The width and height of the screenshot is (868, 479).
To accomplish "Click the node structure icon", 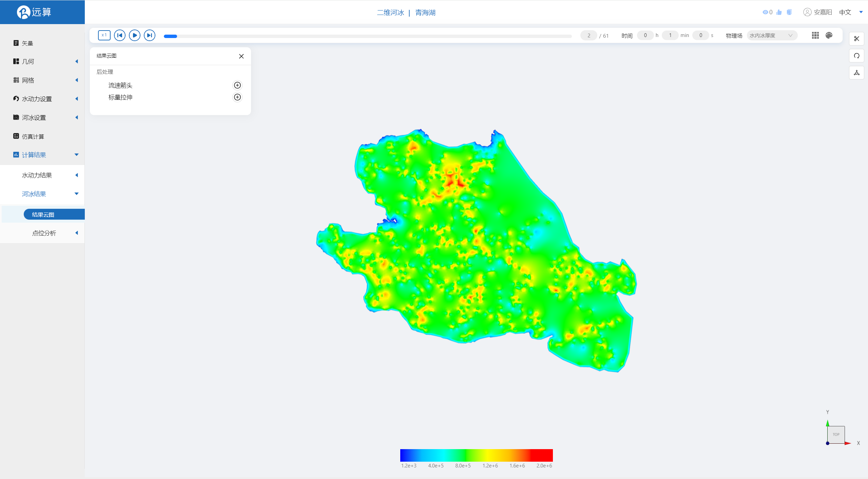I will pos(856,73).
